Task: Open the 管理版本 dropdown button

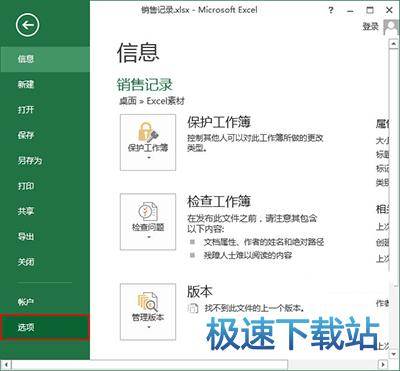Action: 148,312
